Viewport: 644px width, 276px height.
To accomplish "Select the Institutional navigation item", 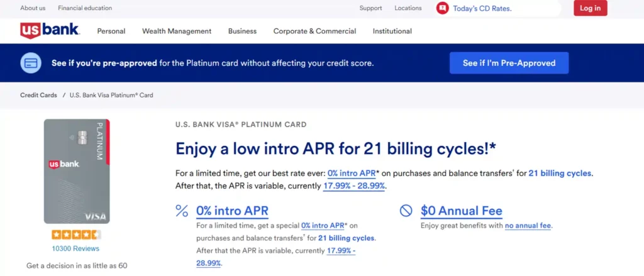I will click(392, 31).
